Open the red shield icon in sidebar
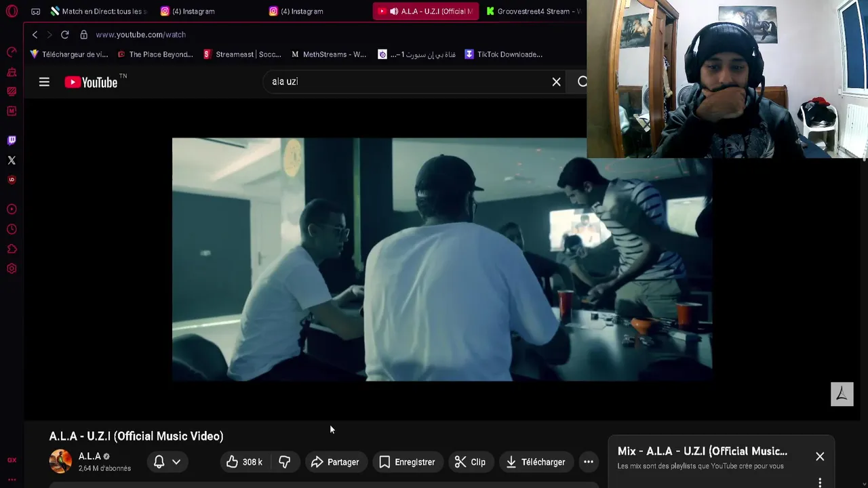 (12, 180)
